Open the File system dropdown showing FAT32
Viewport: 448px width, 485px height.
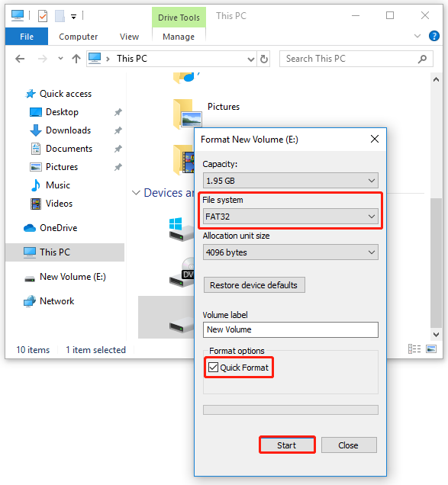(x=291, y=217)
